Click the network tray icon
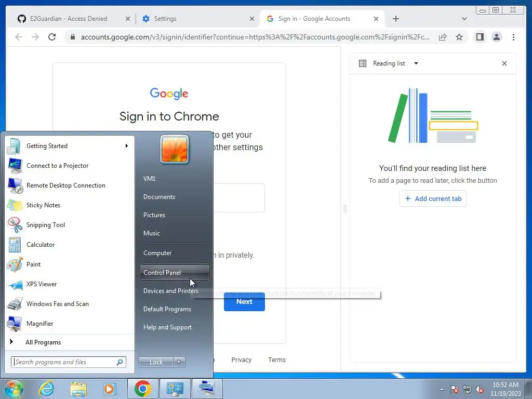The width and height of the screenshot is (532, 399). click(467, 389)
